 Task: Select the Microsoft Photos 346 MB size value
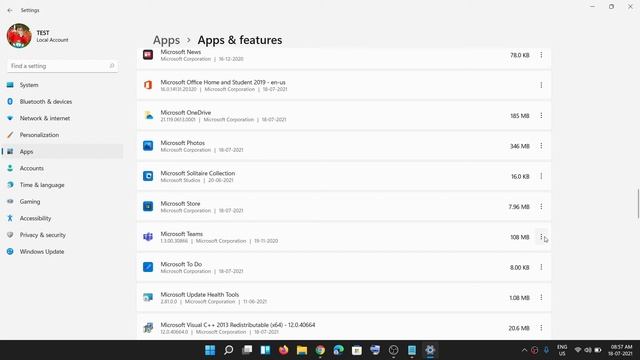520,146
